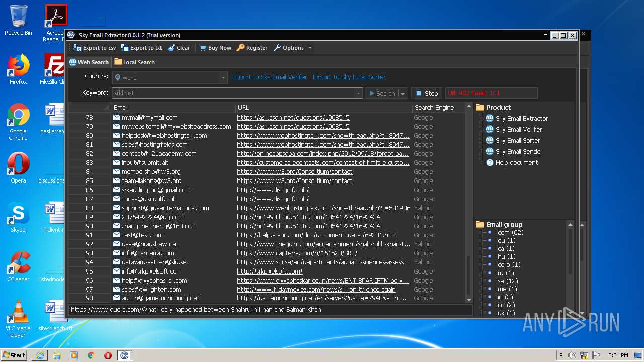This screenshot has height=362, width=644.
Task: Click envelope icon for sales@hostingfields.com
Action: pos(117,144)
